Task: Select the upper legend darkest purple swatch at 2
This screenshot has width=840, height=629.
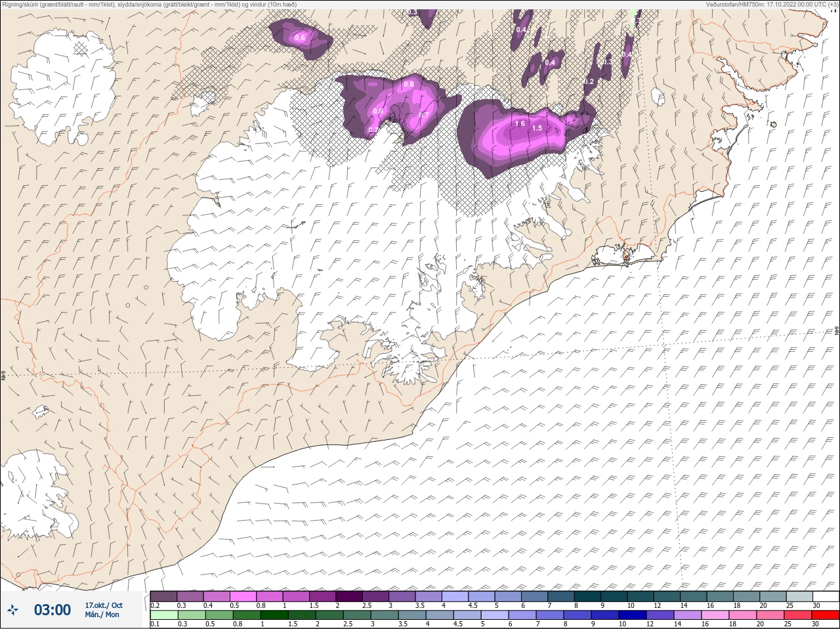Action: point(349,596)
